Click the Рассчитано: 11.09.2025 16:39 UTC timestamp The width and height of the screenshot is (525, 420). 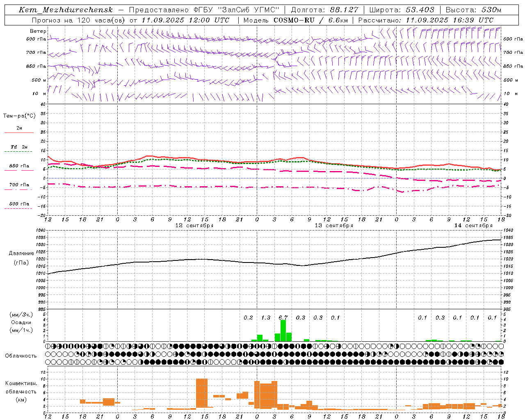(x=426, y=20)
